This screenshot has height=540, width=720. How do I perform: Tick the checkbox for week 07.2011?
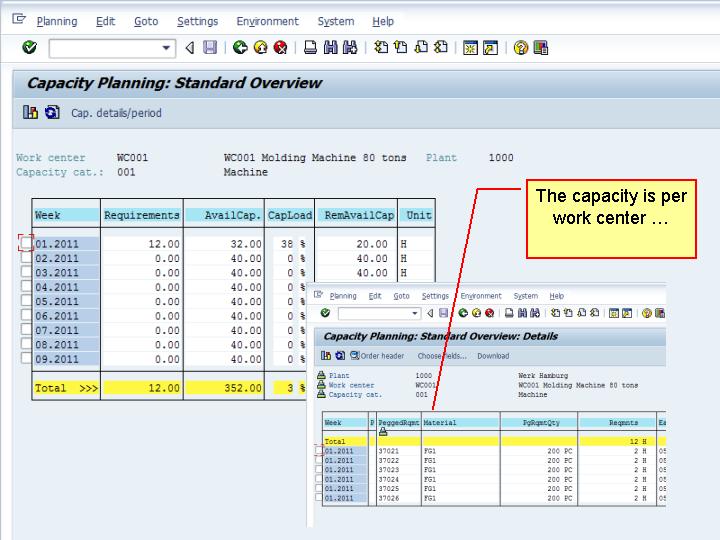click(26, 329)
